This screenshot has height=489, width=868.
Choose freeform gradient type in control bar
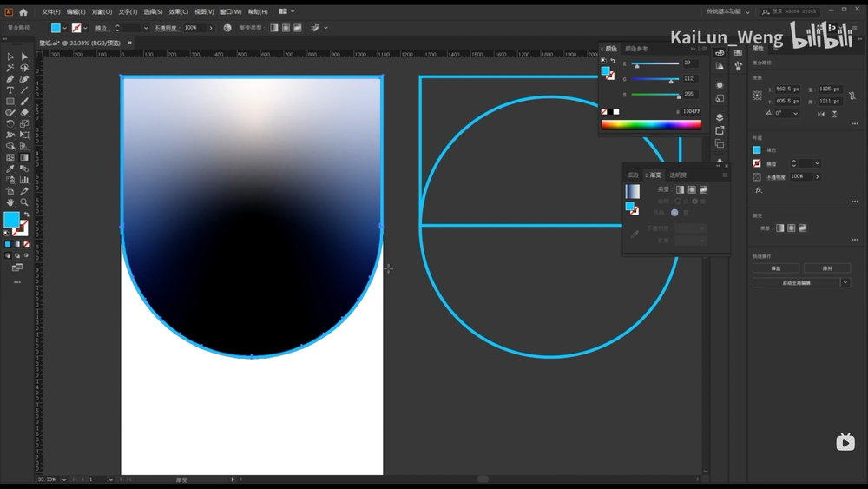[x=298, y=28]
